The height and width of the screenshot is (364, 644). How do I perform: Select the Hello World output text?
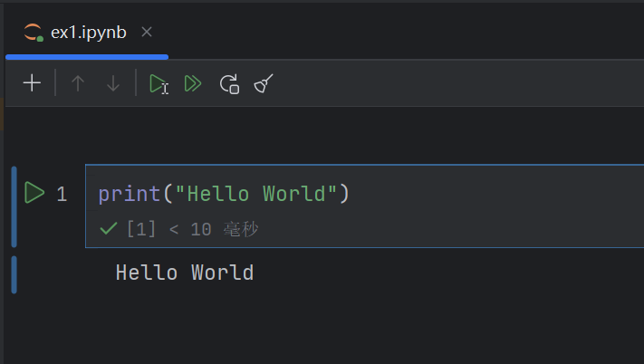coord(185,273)
